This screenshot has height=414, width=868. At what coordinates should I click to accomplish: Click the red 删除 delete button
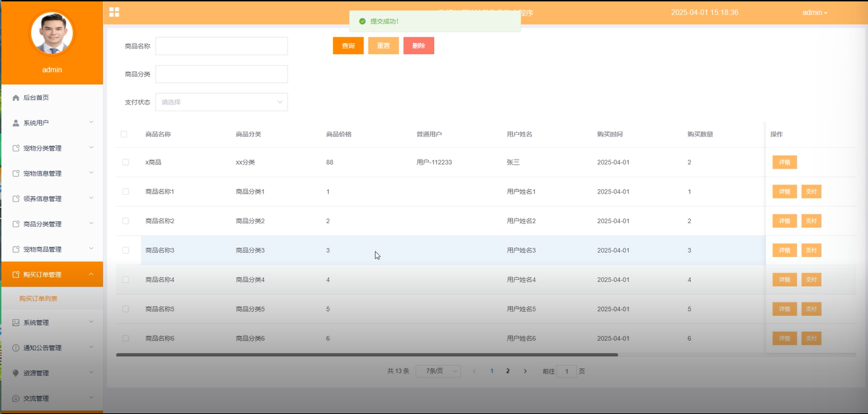(x=419, y=46)
